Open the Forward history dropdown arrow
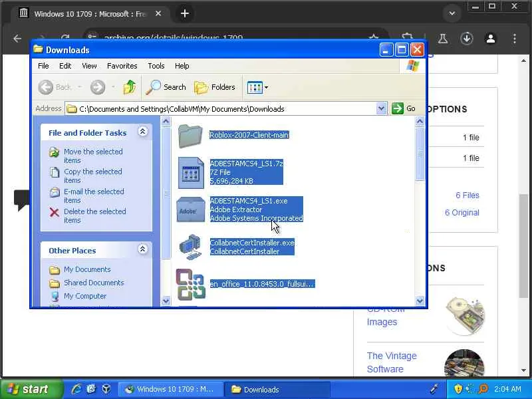 tap(113, 87)
